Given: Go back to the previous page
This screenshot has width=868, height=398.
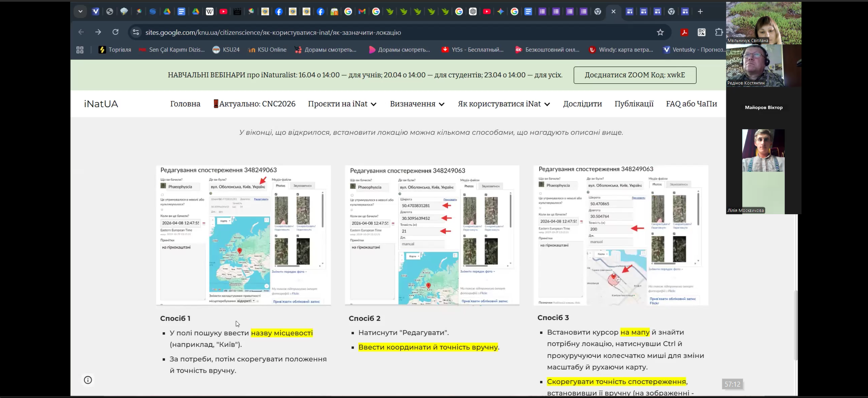Looking at the screenshot, I should click(81, 32).
